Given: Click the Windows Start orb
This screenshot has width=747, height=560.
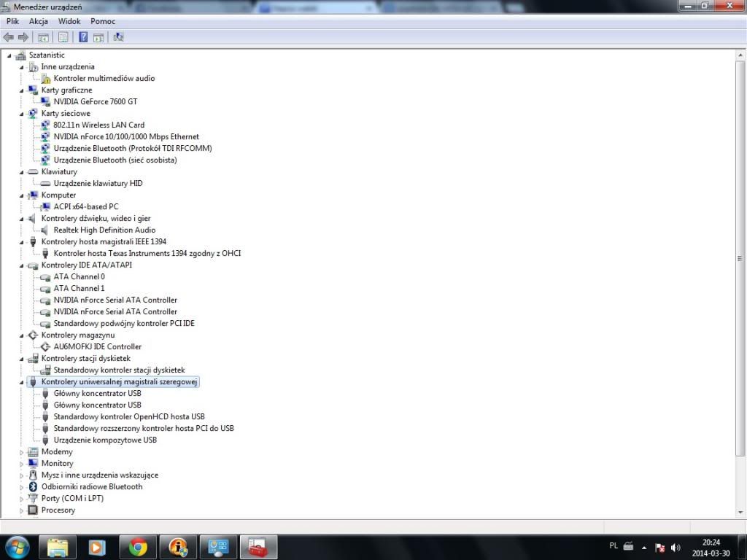Looking at the screenshot, I should [x=16, y=547].
